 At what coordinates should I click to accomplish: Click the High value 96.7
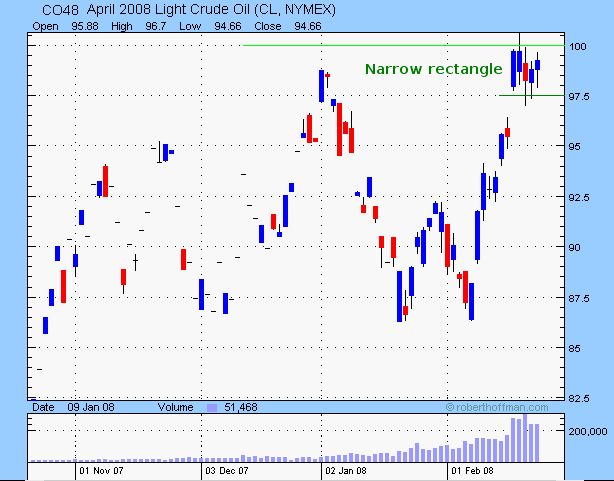(155, 26)
